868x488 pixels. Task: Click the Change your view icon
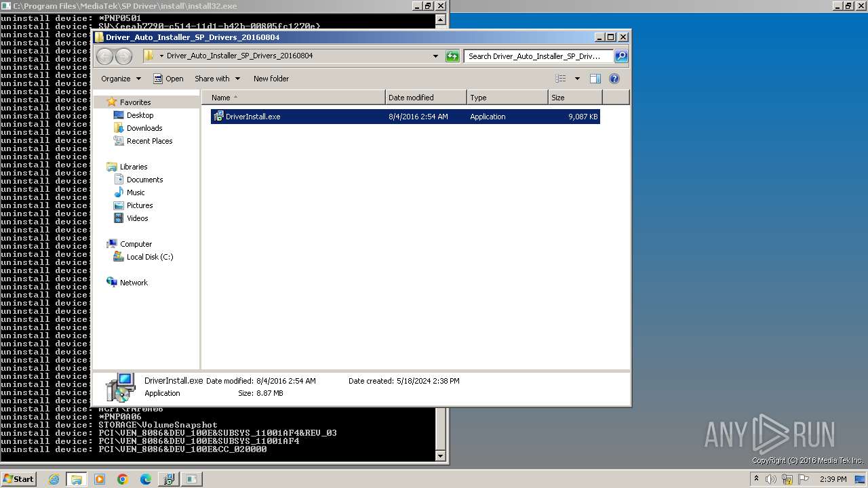pos(561,79)
